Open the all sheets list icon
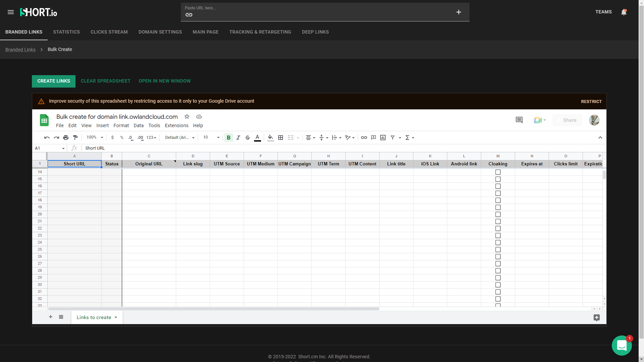 tap(61, 317)
